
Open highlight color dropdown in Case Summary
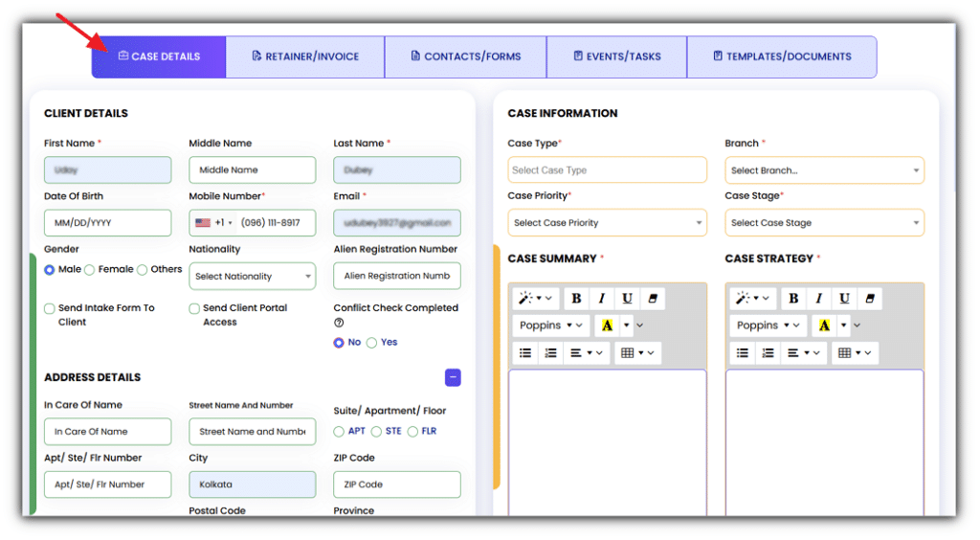pyautogui.click(x=626, y=325)
